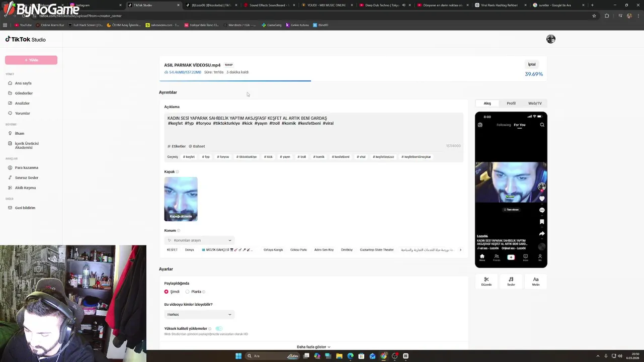This screenshot has width=644, height=362.
Task: Open YouTube bookmark in bookmarks bar
Action: pyautogui.click(x=23, y=25)
